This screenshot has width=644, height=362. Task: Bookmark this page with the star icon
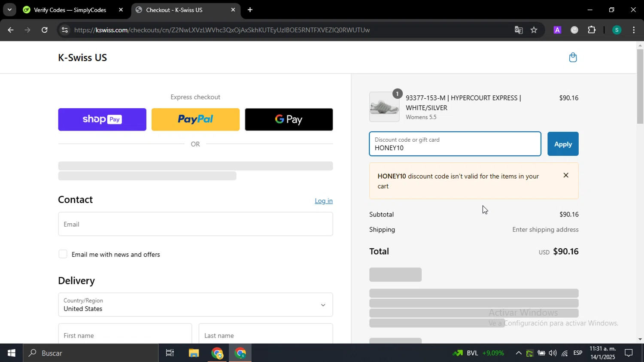click(x=534, y=30)
